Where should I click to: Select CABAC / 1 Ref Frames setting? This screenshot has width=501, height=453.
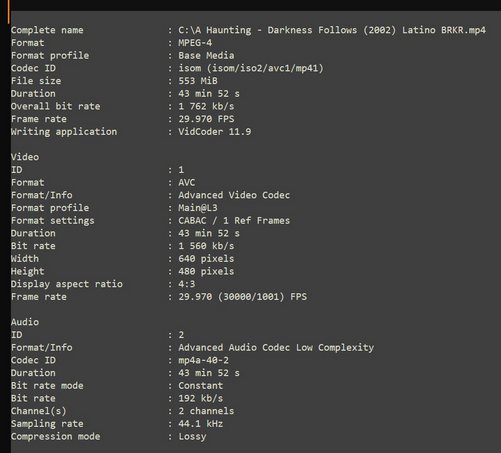(x=234, y=221)
